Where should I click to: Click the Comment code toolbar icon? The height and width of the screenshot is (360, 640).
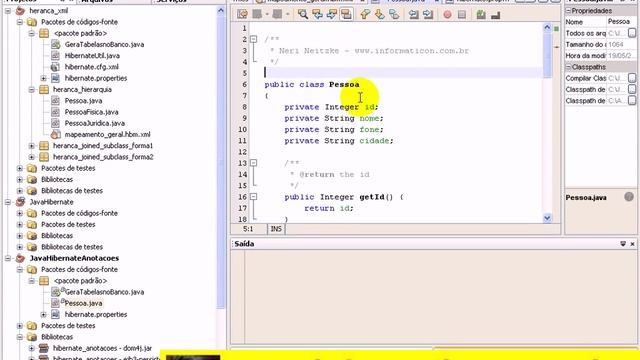coord(481,15)
